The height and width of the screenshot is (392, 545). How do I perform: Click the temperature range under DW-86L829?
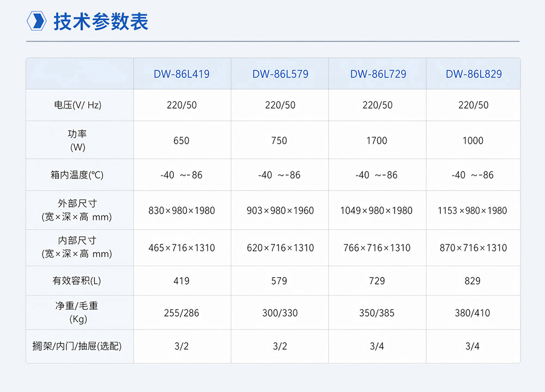(473, 175)
